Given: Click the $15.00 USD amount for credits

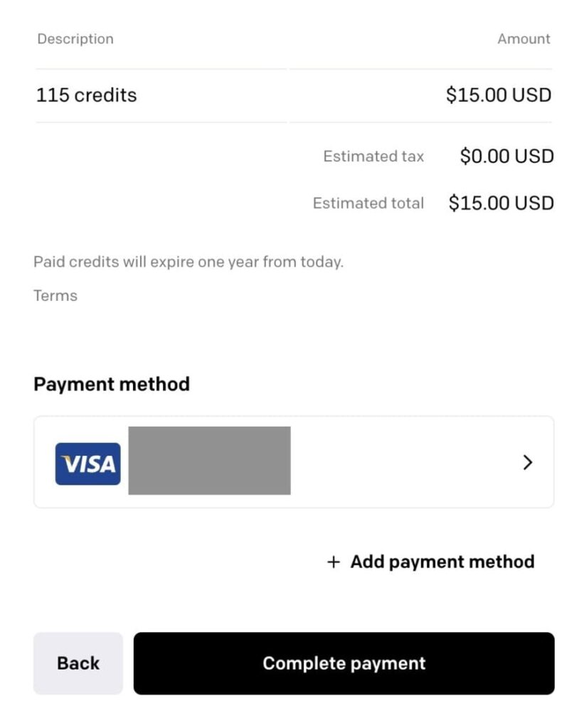Looking at the screenshot, I should click(x=499, y=95).
